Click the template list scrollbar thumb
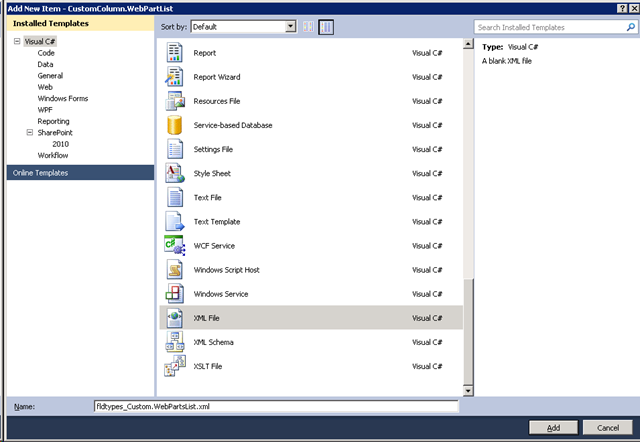Image resolution: width=640 pixels, height=442 pixels. click(x=468, y=332)
